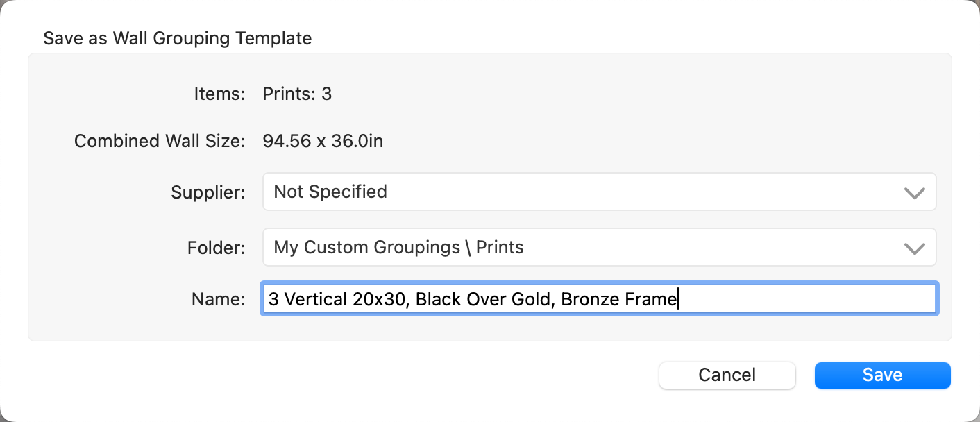This screenshot has height=422, width=980.
Task: Click 'Black Over Gold' text in Name field
Action: point(483,299)
